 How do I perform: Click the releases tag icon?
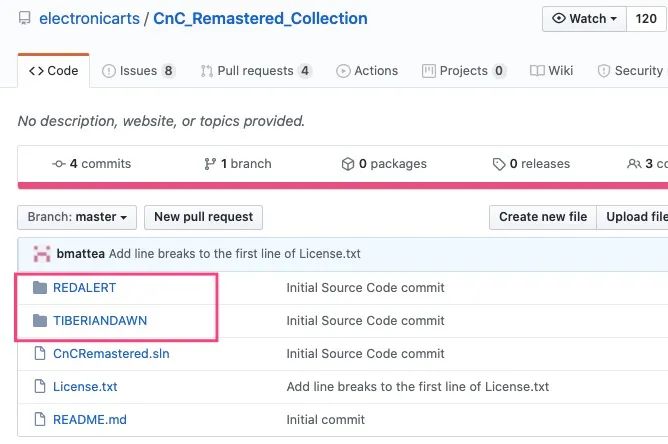tap(498, 164)
